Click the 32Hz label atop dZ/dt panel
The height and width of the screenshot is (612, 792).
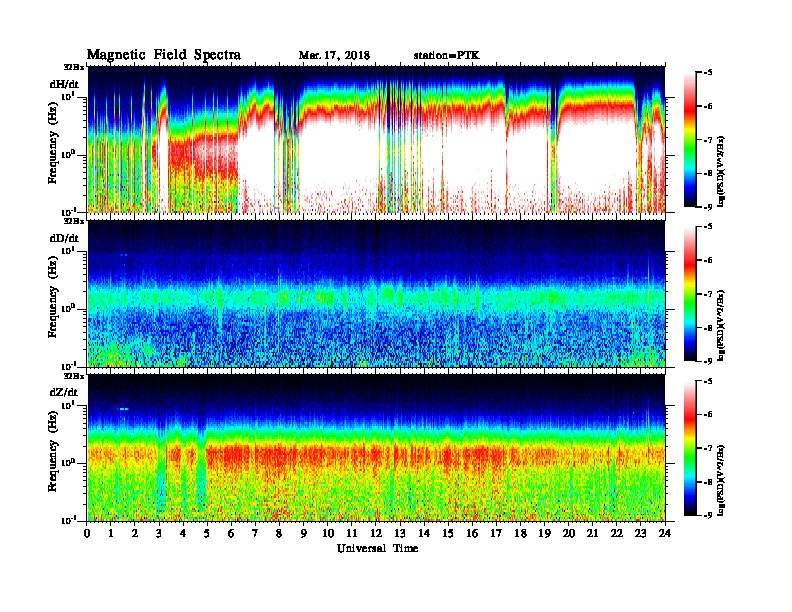coord(73,376)
